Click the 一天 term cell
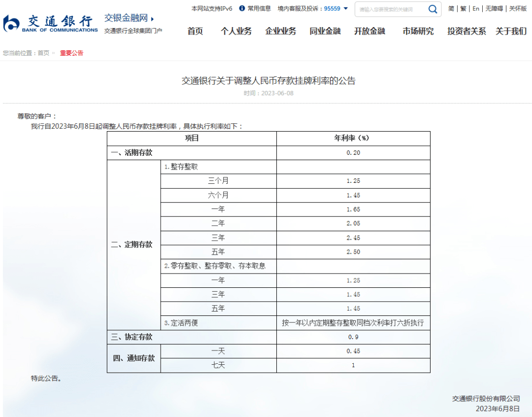This screenshot has width=532, height=417. click(x=219, y=351)
